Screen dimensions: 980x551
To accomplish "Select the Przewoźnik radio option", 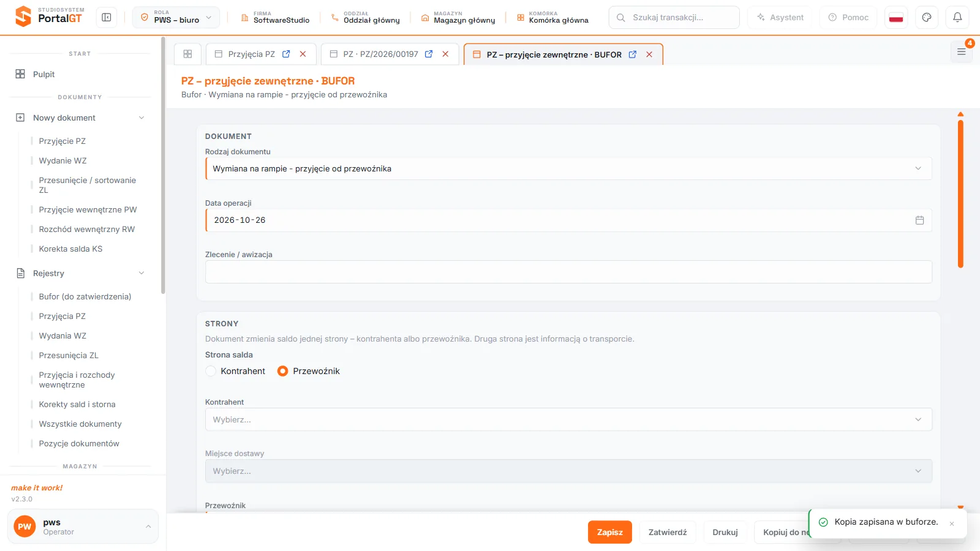I will click(x=282, y=371).
